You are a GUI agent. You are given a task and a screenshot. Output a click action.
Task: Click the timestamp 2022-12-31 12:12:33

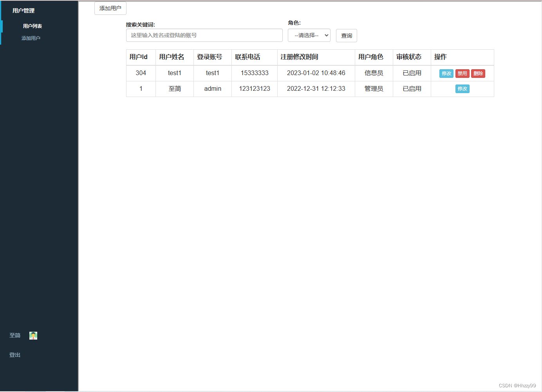316,89
